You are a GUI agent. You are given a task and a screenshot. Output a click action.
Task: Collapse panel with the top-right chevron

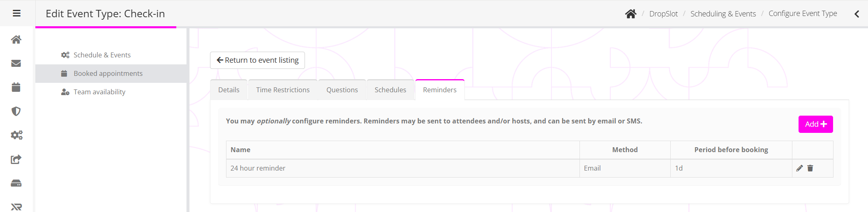pyautogui.click(x=856, y=14)
